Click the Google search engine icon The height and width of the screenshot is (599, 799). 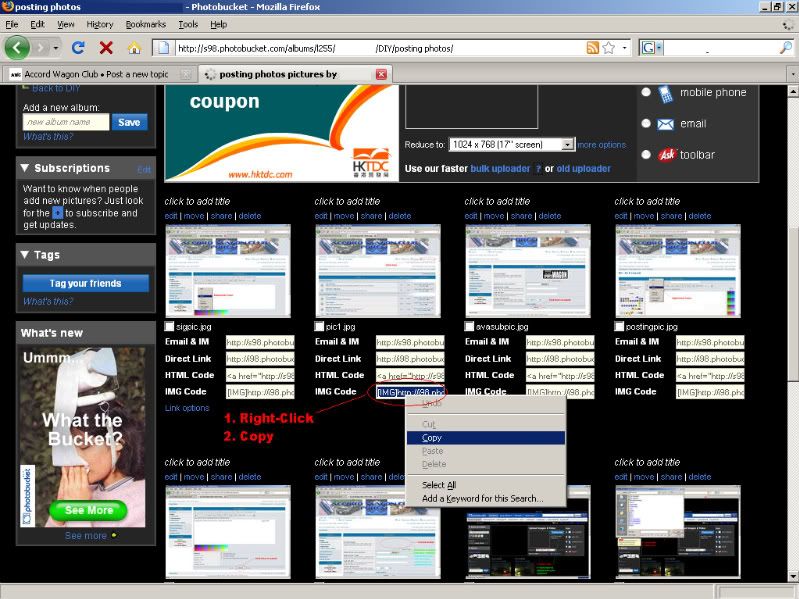tap(648, 48)
